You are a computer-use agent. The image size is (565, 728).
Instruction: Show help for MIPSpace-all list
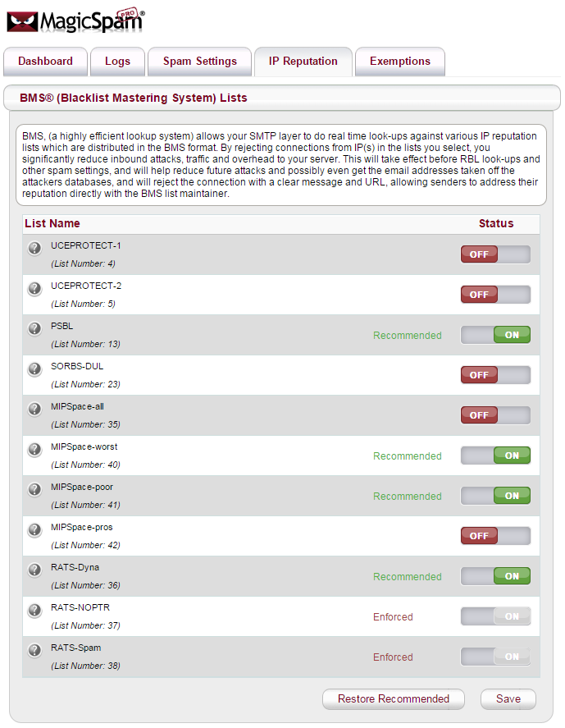coord(34,410)
